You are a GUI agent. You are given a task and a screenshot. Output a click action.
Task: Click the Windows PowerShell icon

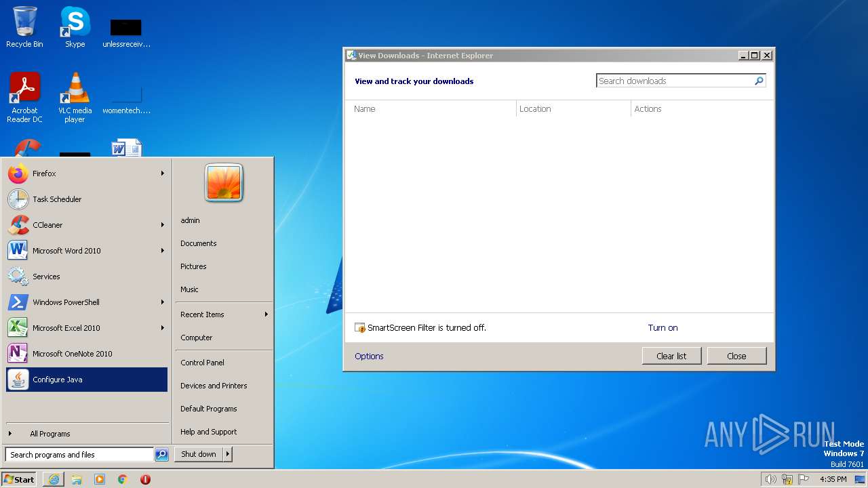point(18,302)
